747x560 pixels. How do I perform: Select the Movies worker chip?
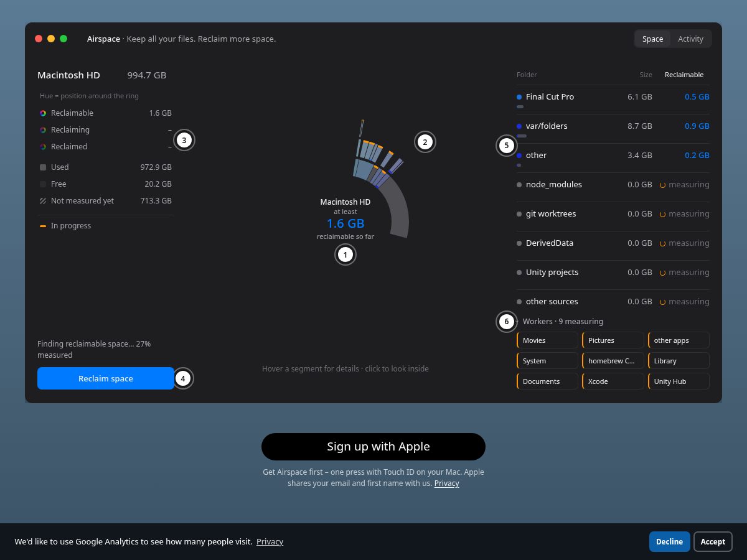coord(548,340)
